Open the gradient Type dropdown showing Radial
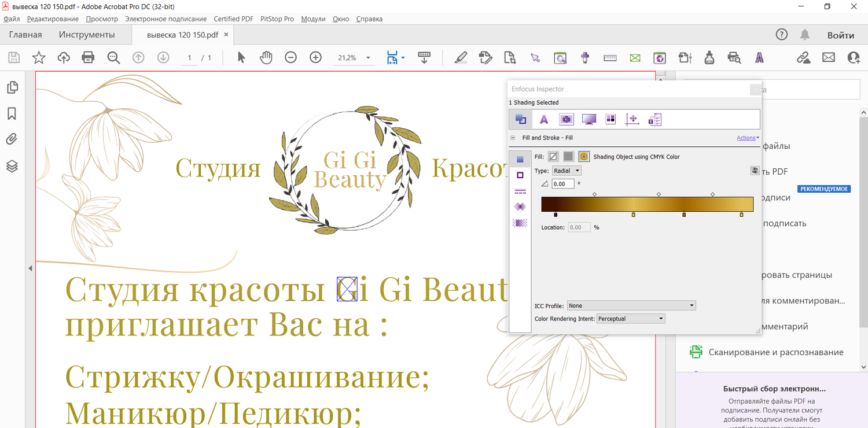 pyautogui.click(x=567, y=171)
